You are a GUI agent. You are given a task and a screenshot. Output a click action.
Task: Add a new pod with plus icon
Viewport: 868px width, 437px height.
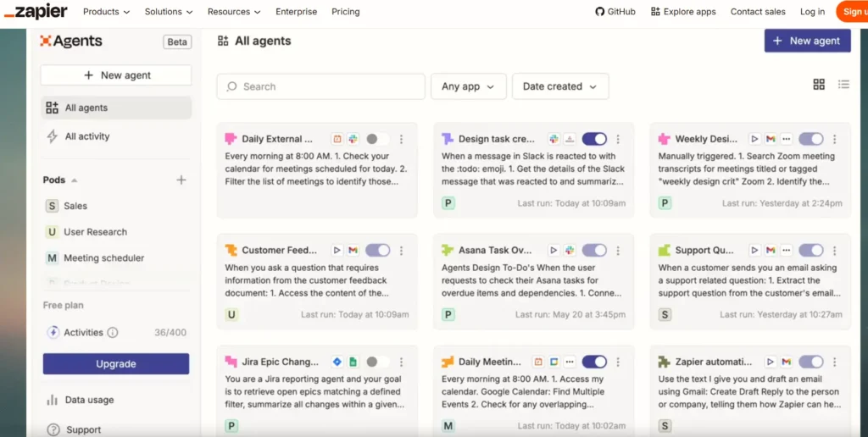[x=181, y=180]
